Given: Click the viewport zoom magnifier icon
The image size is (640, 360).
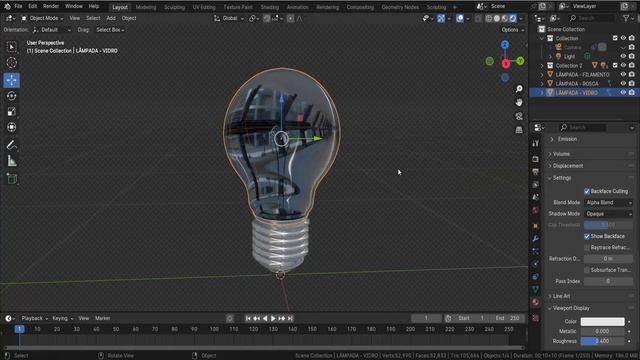Looking at the screenshot, I should [x=519, y=89].
